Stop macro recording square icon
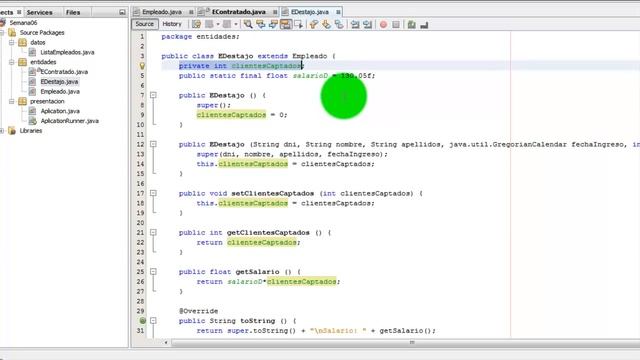 point(396,24)
